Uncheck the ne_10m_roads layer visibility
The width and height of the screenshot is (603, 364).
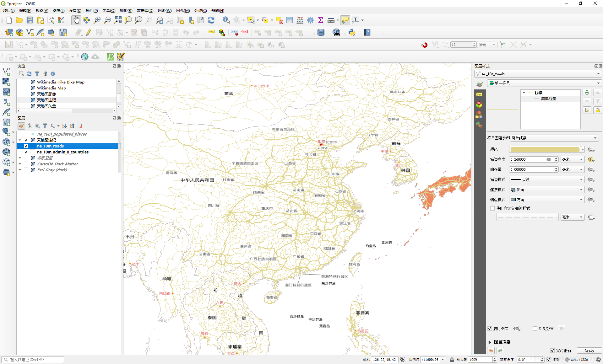point(26,146)
